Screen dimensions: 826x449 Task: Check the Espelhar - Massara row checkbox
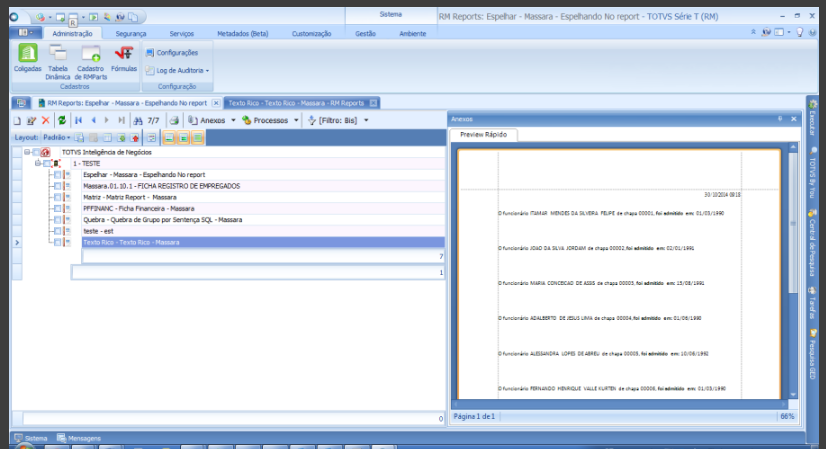(58, 174)
